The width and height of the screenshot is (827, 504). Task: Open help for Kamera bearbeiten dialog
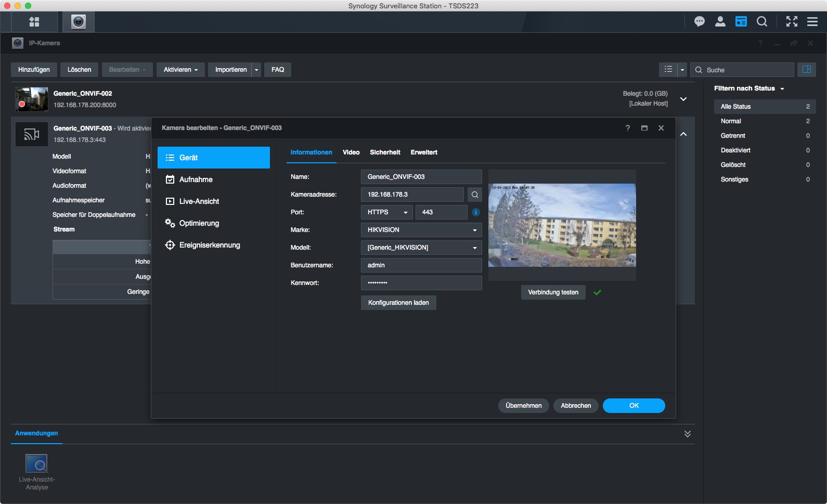click(627, 128)
